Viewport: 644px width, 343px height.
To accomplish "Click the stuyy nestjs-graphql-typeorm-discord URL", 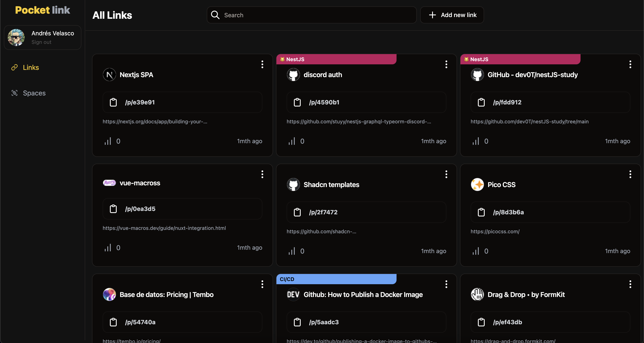I will click(x=359, y=122).
